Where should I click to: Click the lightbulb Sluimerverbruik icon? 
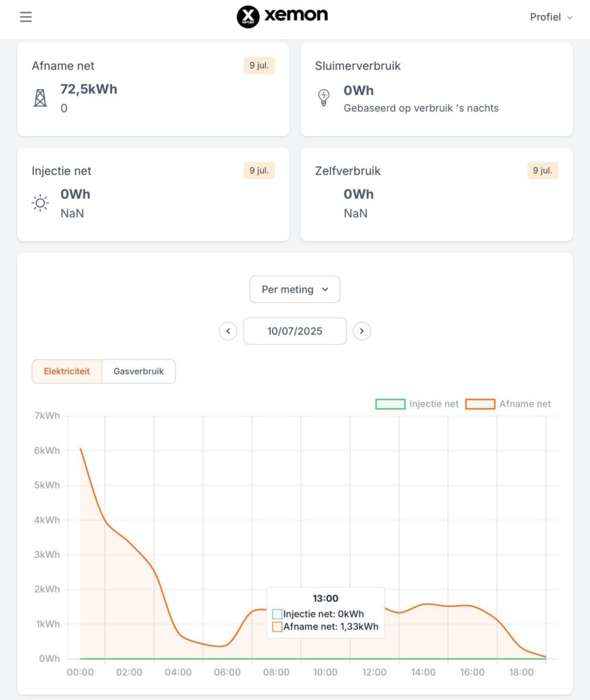point(324,97)
